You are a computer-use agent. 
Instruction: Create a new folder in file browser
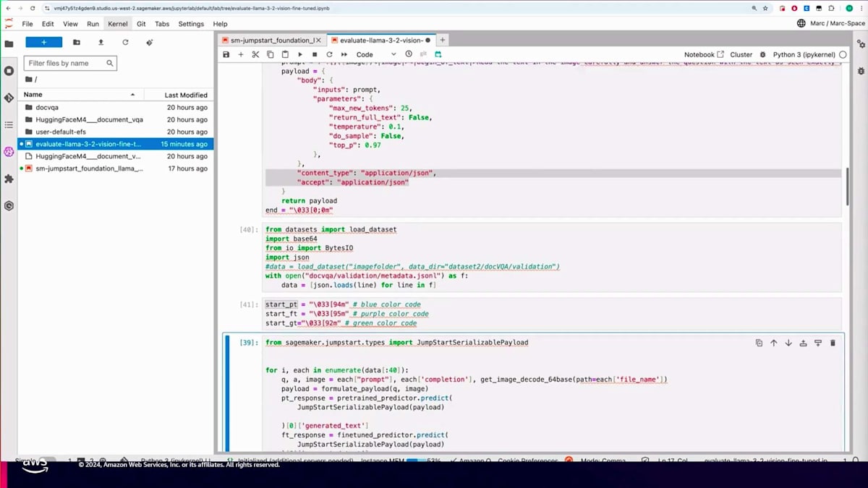coord(77,43)
